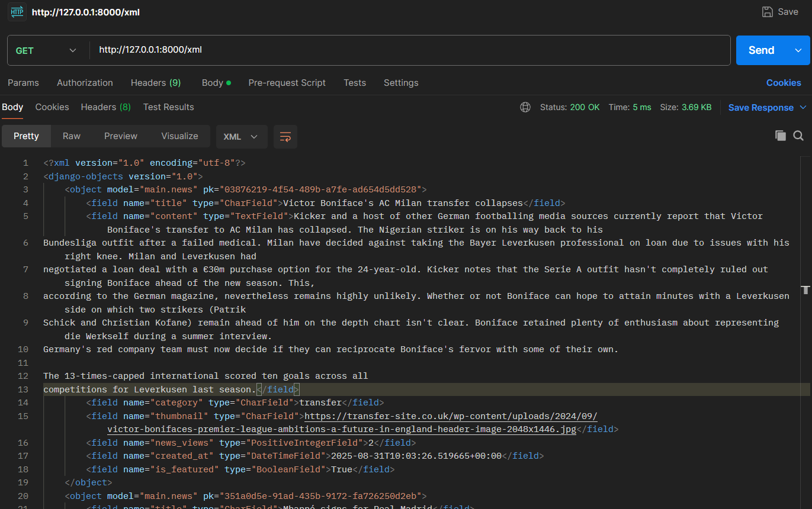Click the Save Response link
The image size is (812, 509).
tap(761, 107)
